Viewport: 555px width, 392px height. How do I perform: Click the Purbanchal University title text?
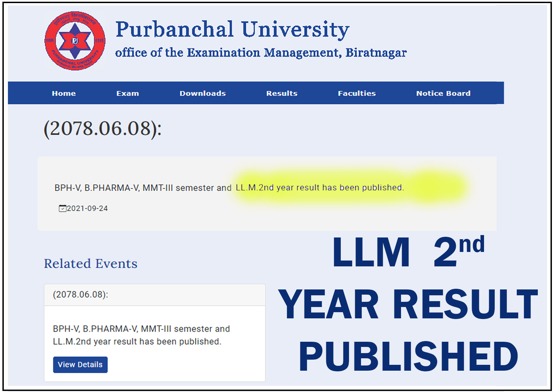click(x=232, y=30)
